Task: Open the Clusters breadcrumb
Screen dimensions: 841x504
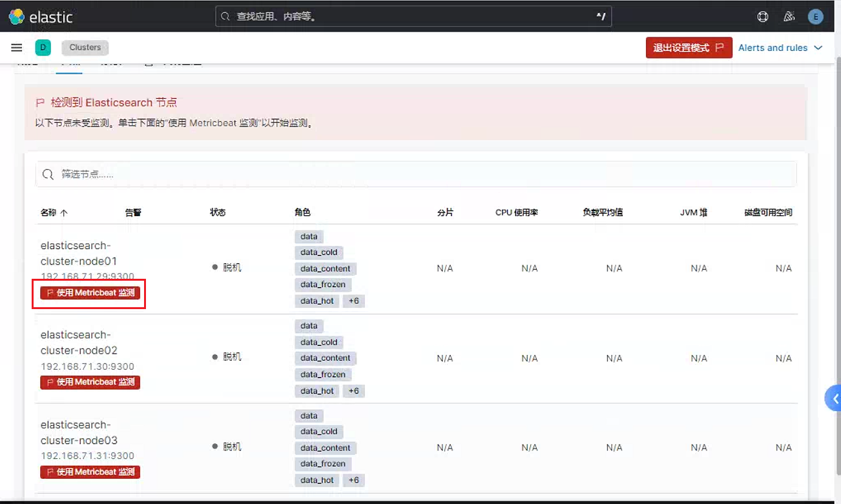Action: [85, 48]
